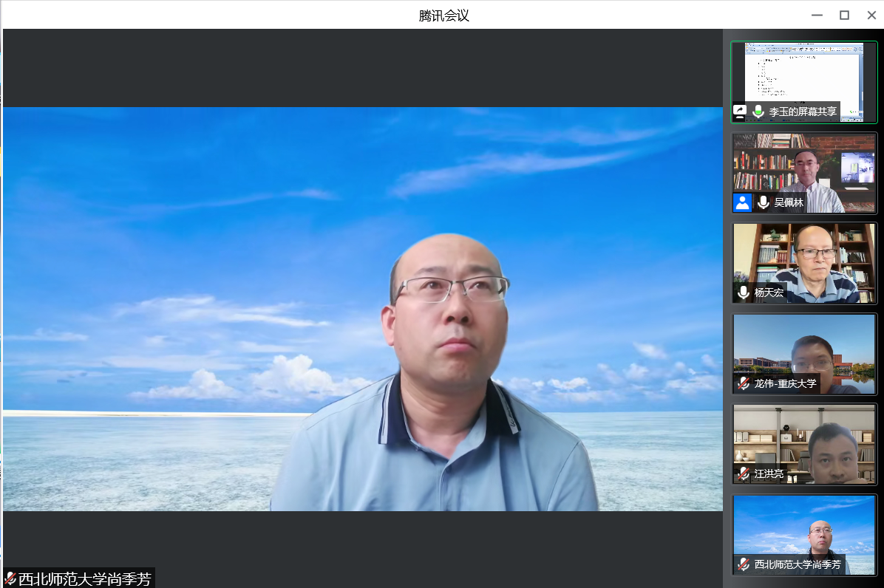The image size is (884, 588).
Task: Click the microphone icon next to 吴佩林
Action: [x=764, y=202]
